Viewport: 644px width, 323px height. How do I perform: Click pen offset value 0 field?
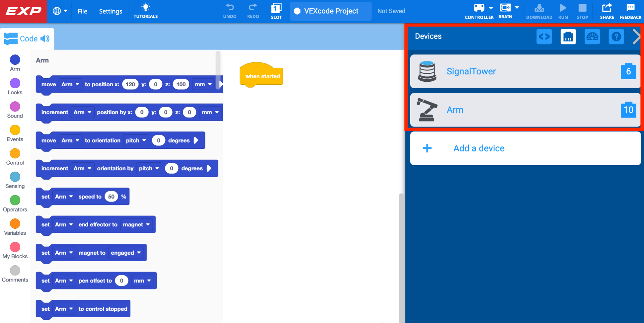click(122, 281)
